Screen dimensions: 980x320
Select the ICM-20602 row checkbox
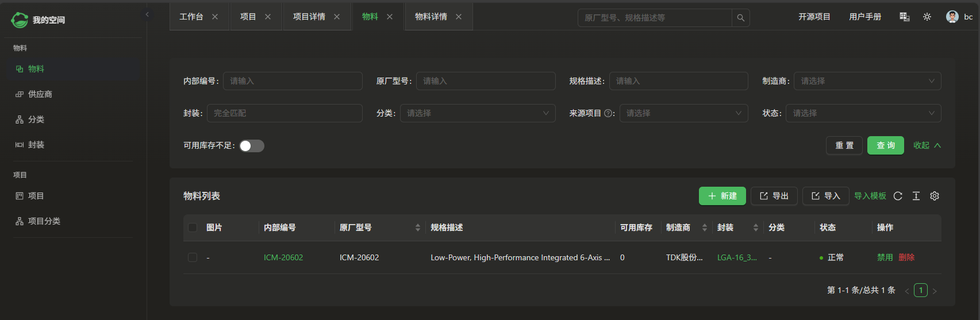pyautogui.click(x=193, y=257)
